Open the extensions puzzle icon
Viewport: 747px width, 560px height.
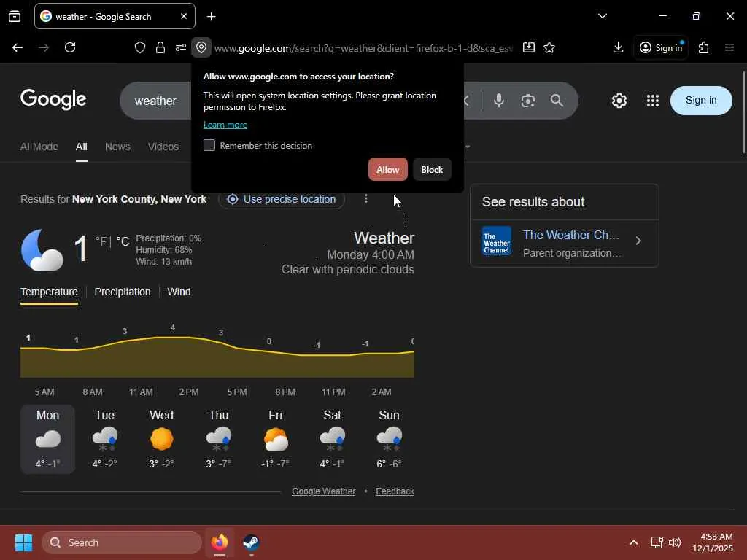(703, 47)
